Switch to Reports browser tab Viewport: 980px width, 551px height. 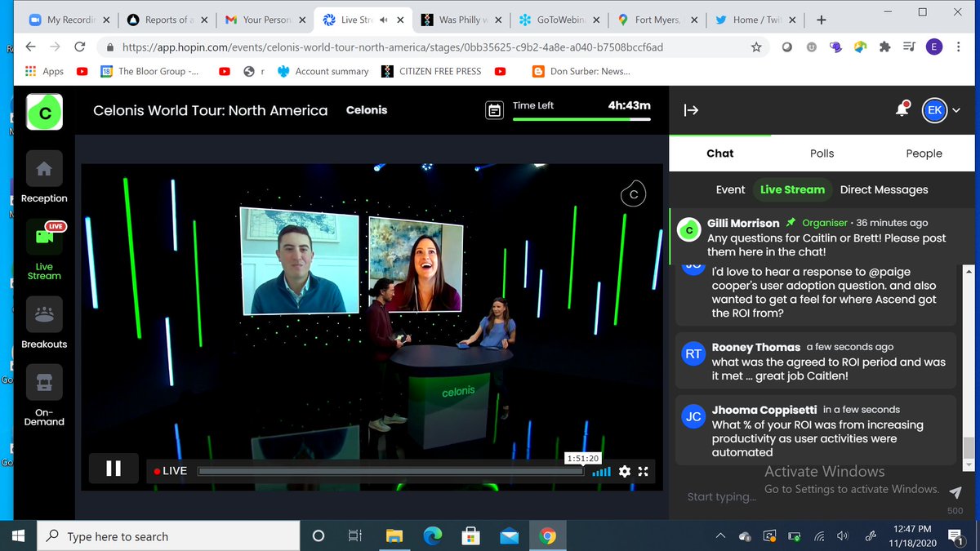[166, 20]
